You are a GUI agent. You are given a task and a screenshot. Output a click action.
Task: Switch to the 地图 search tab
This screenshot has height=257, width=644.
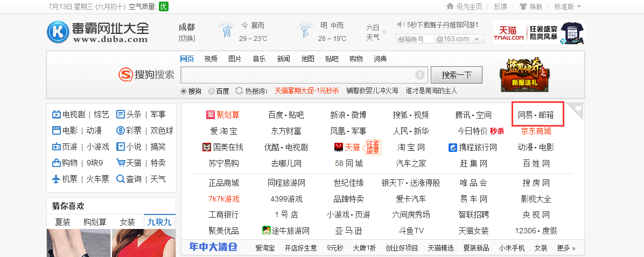point(307,59)
